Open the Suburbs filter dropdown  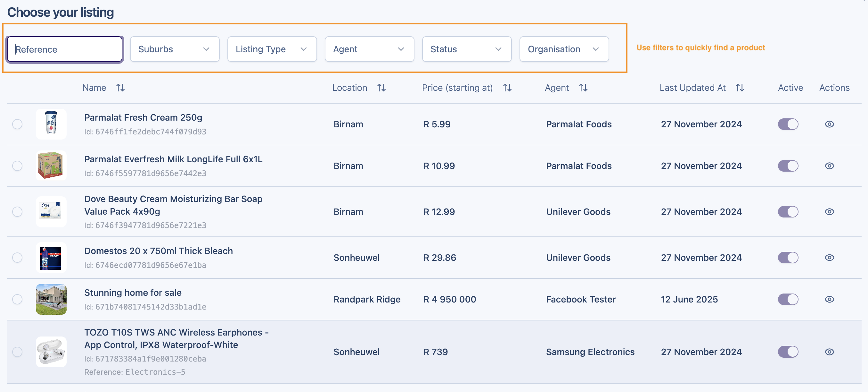coord(175,49)
